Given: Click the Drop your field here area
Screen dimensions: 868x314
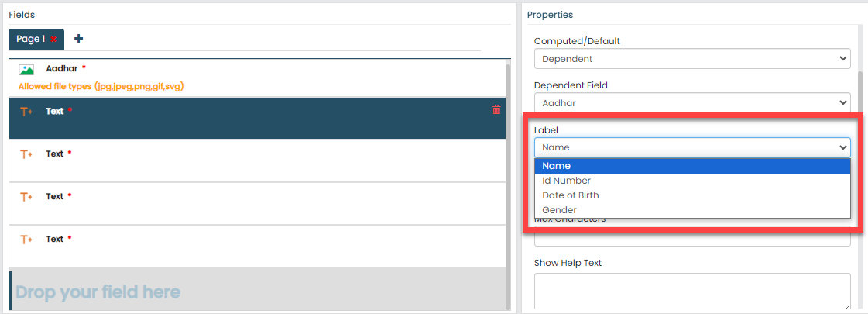Looking at the screenshot, I should pos(256,292).
